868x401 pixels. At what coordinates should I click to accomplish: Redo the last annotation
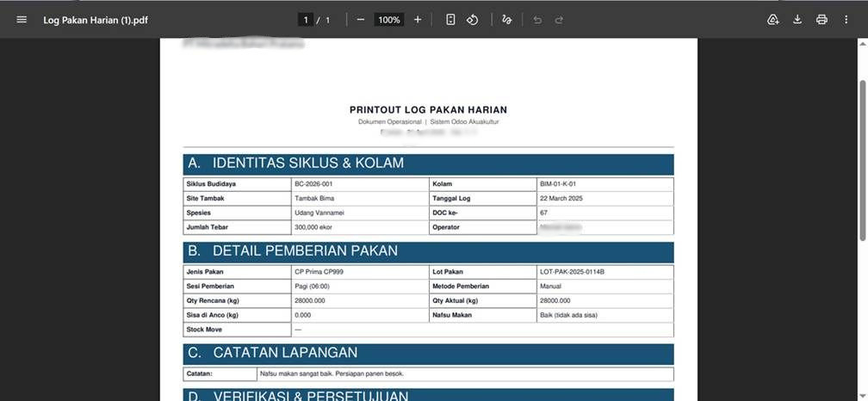(559, 20)
